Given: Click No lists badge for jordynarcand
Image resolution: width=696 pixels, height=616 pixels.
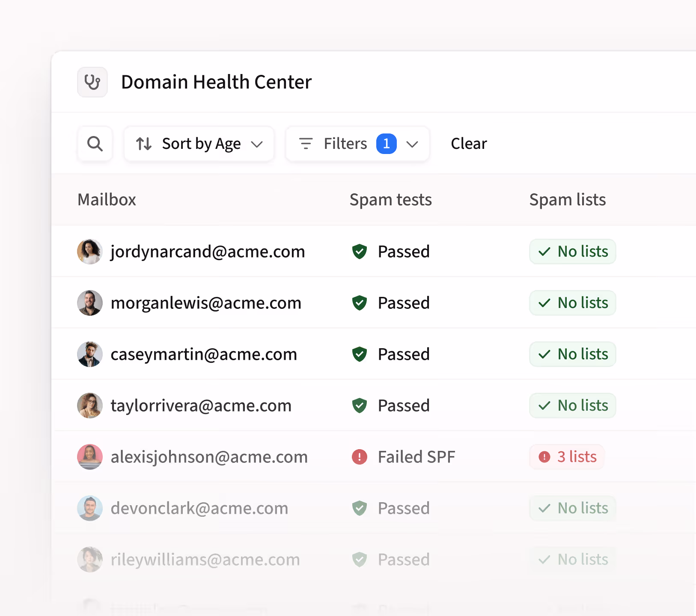Looking at the screenshot, I should coord(573,252).
